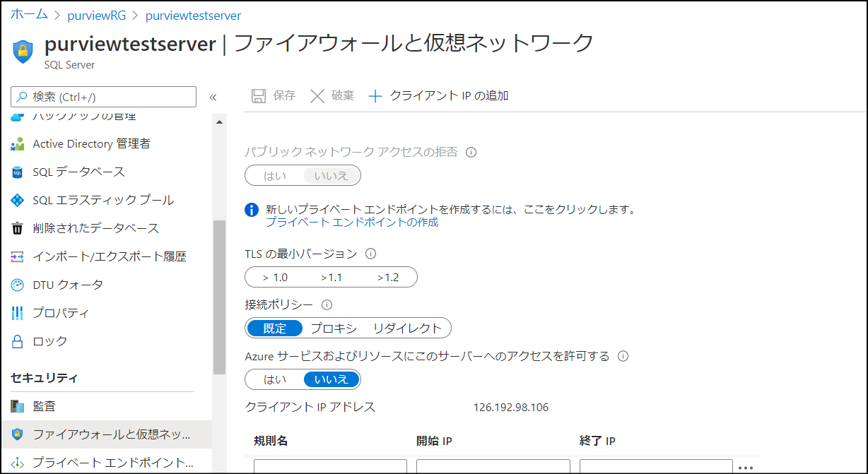Select 既定 connection policy
This screenshot has width=868, height=474.
[275, 328]
